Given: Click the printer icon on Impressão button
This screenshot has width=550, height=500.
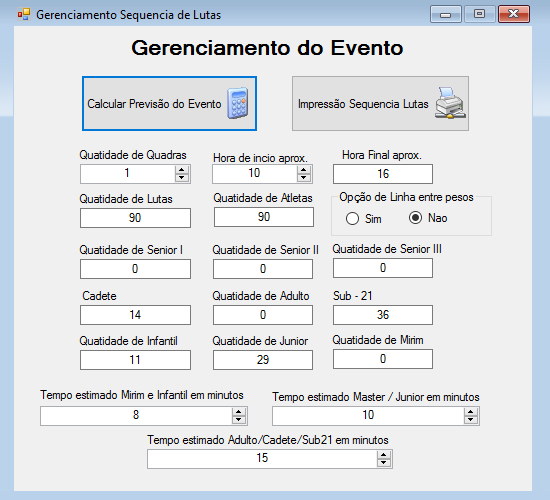Looking at the screenshot, I should tap(450, 103).
